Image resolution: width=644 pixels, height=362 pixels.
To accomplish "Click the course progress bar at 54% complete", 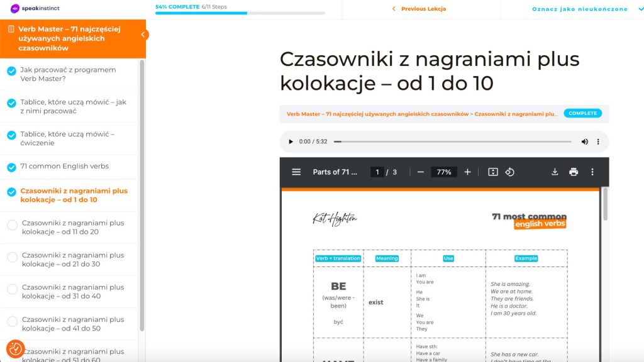I will pos(240,13).
